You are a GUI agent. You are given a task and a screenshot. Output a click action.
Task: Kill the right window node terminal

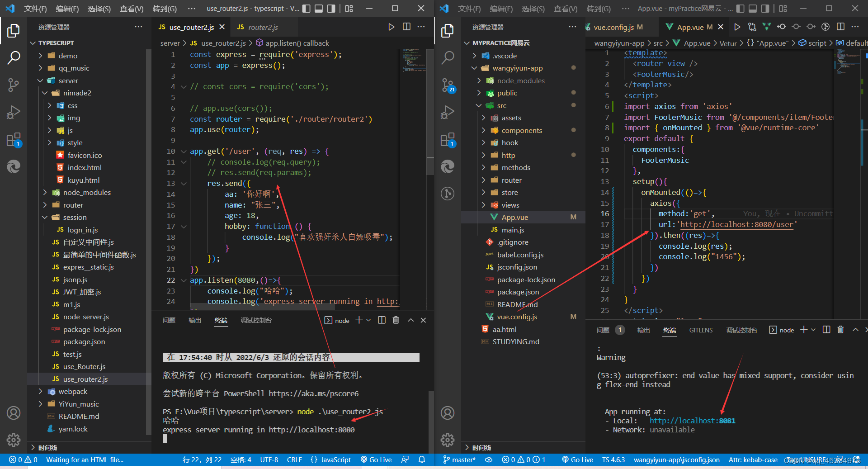840,330
